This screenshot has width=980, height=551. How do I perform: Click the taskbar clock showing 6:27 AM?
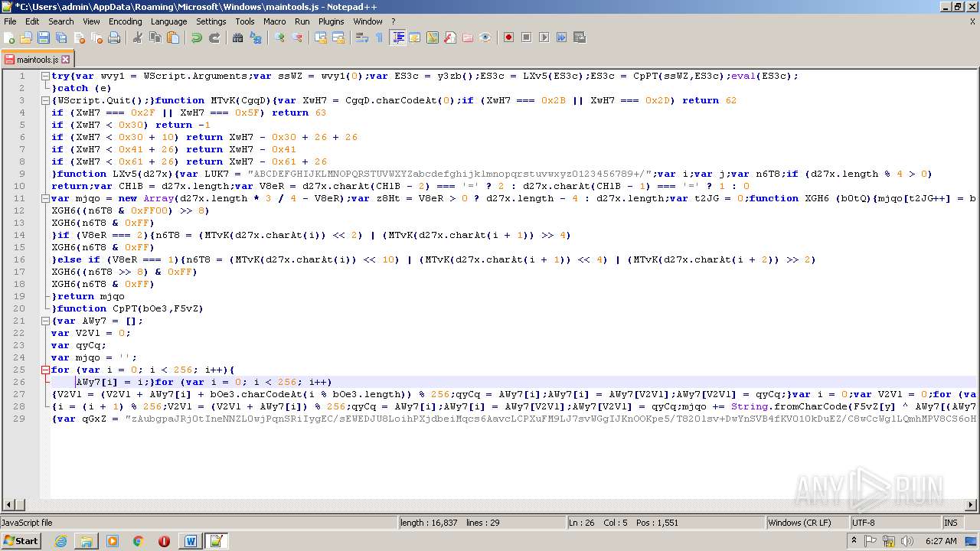(x=940, y=541)
